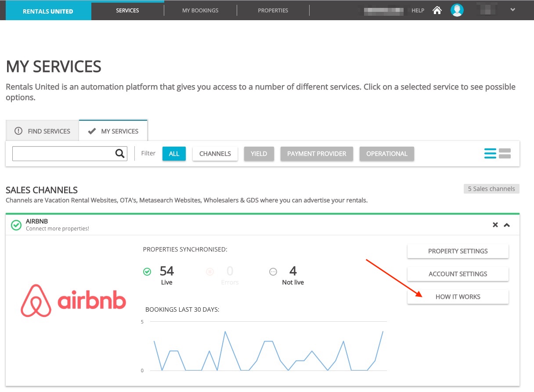The width and height of the screenshot is (534, 392).
Task: Collapse the Airbnb channel panel
Action: pyautogui.click(x=507, y=225)
